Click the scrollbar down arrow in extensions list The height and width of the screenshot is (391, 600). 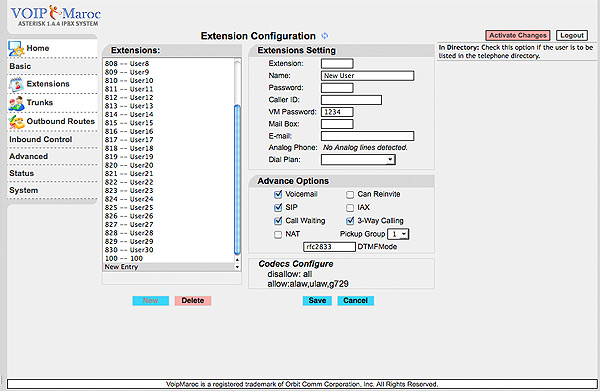pos(237,267)
